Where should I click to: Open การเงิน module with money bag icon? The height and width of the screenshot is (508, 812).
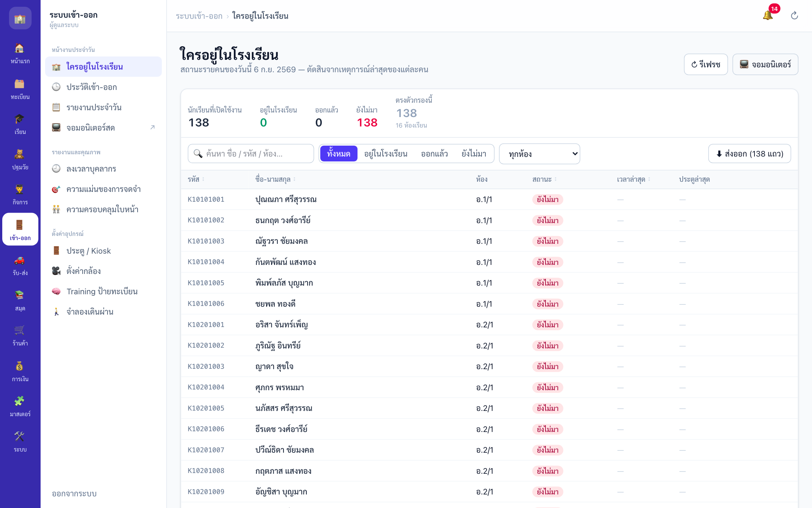click(x=20, y=371)
